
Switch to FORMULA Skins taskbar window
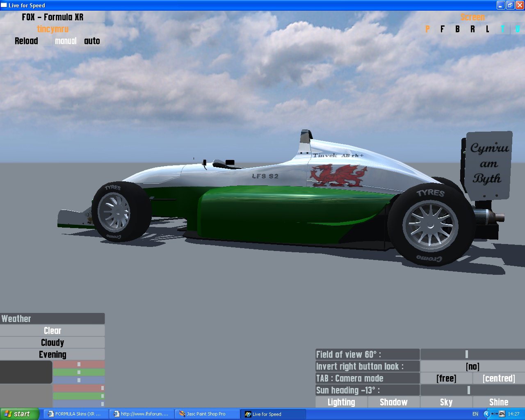[76, 414]
